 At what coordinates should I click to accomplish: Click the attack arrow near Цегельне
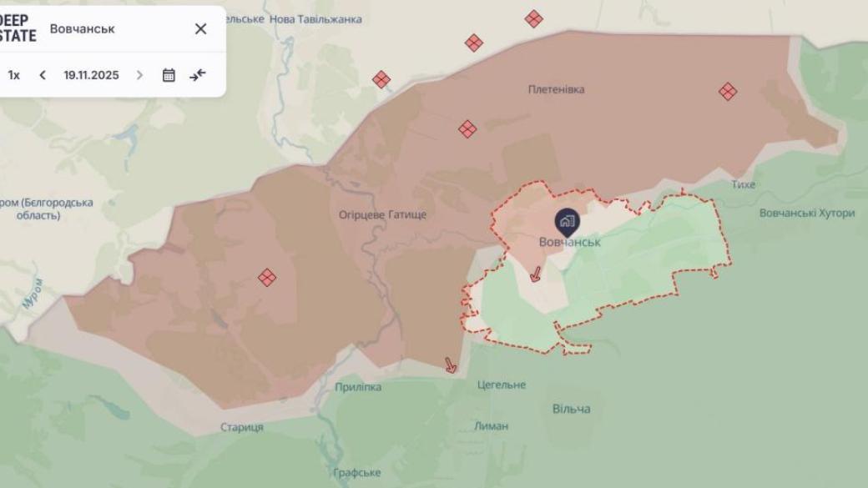click(451, 365)
